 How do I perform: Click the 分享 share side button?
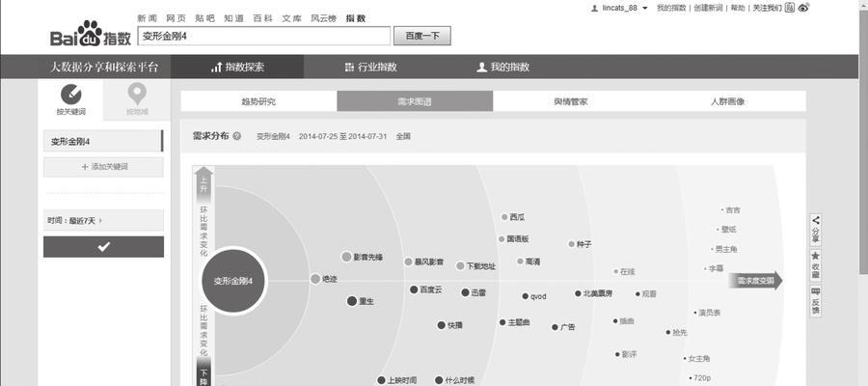click(815, 229)
